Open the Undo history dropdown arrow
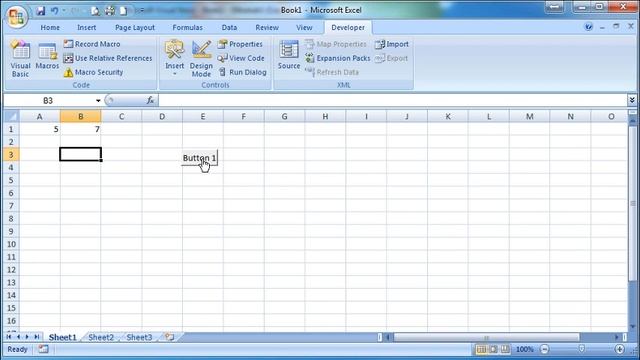The height and width of the screenshot is (360, 640). [x=64, y=11]
